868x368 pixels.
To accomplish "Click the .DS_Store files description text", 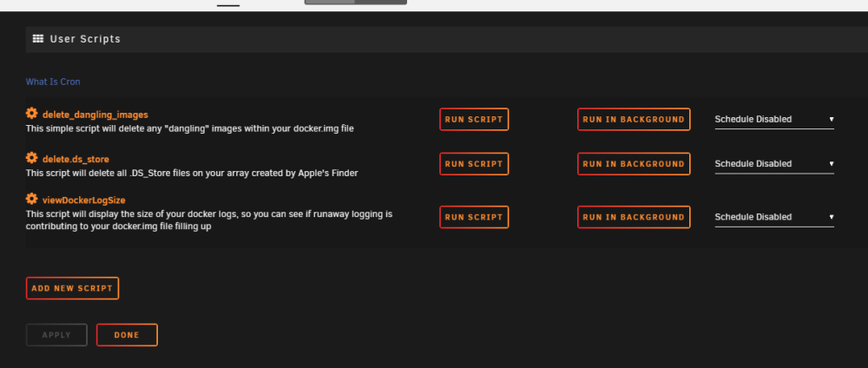I will [192, 173].
